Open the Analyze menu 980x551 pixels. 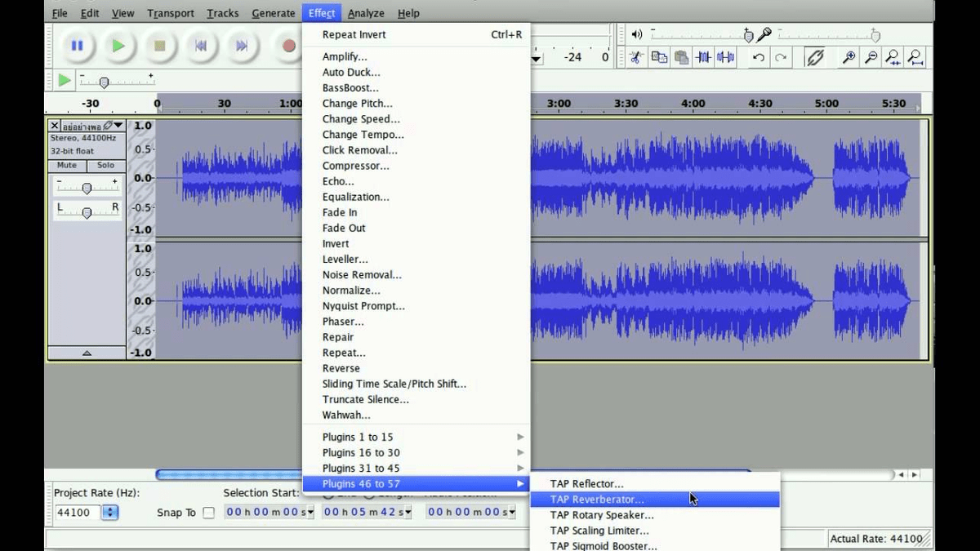coord(366,12)
